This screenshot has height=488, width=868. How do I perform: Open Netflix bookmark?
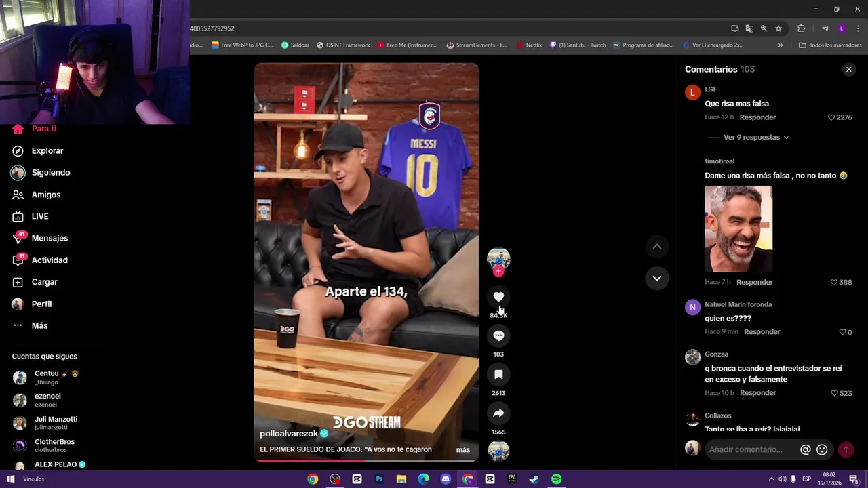click(x=529, y=45)
